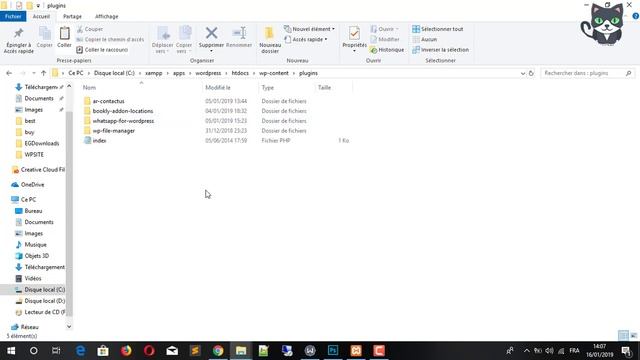Open OneDrive in the sidebar
This screenshot has height=360, width=640.
tap(32, 184)
